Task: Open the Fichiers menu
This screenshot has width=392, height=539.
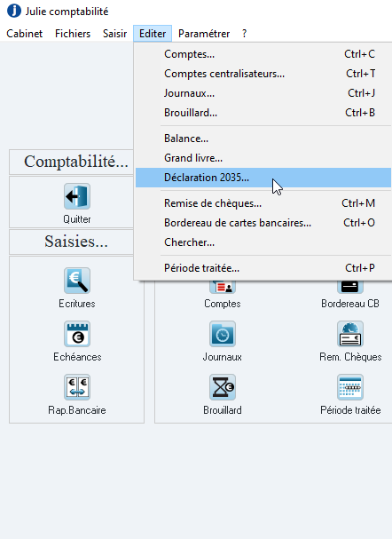Action: pyautogui.click(x=73, y=34)
